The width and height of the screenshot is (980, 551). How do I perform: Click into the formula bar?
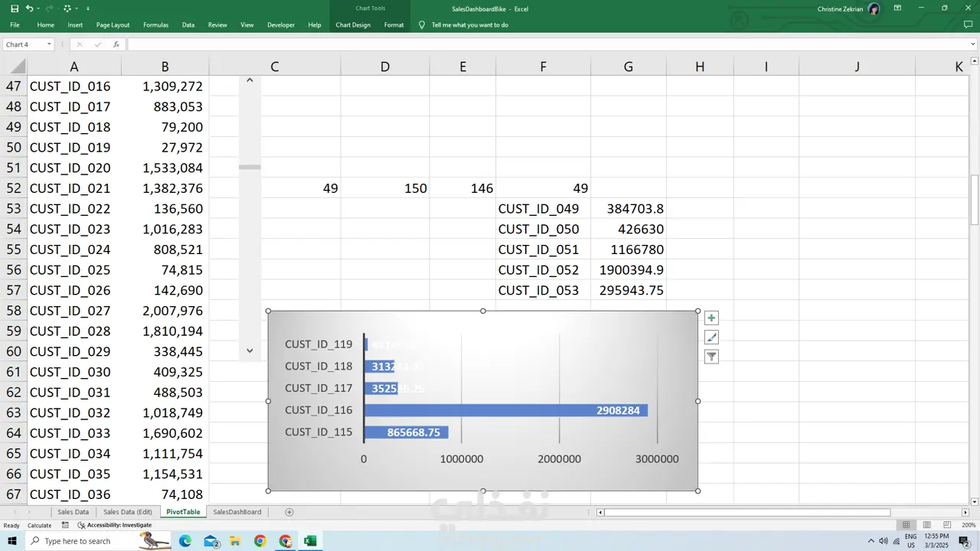coord(547,44)
